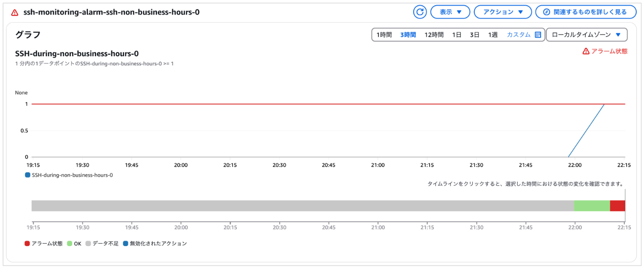Click the red alarm segment in timeline
This screenshot has width=644, height=269.
coord(617,206)
